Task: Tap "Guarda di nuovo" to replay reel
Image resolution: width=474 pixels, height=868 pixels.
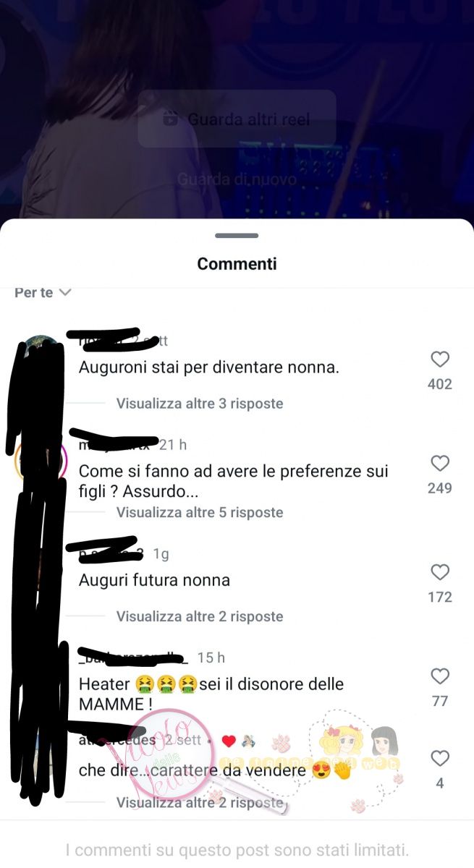Action: tap(237, 179)
